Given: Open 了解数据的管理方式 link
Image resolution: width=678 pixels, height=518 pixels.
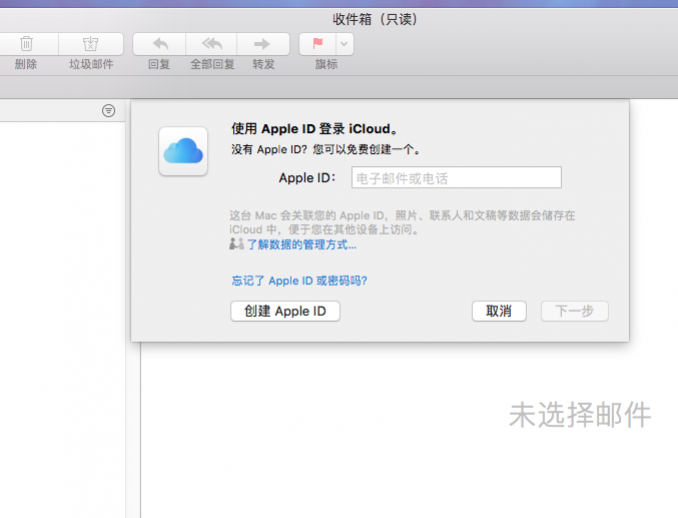Looking at the screenshot, I should point(301,245).
